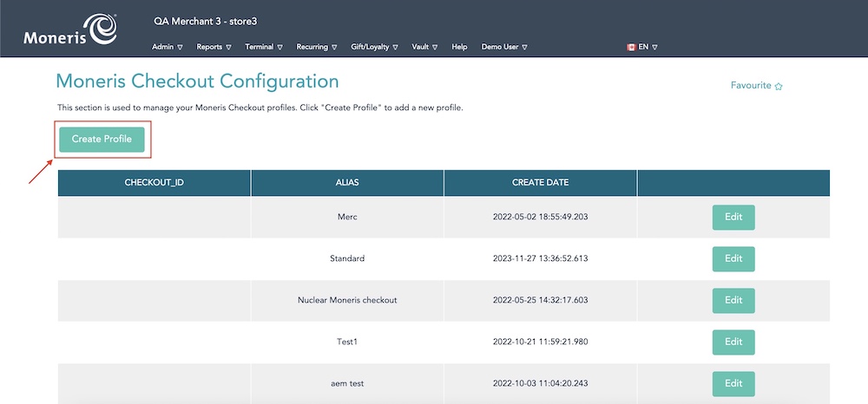
Task: Click the Create Profile button
Action: [102, 139]
